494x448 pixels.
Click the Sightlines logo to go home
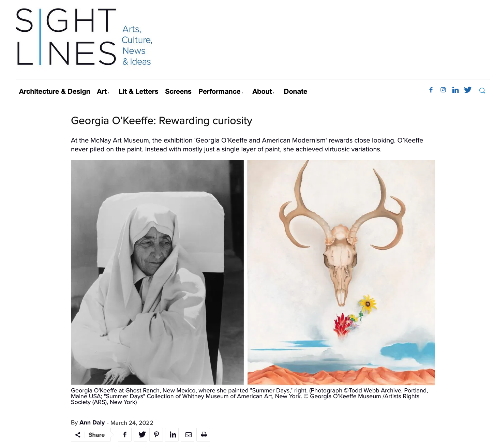point(84,37)
